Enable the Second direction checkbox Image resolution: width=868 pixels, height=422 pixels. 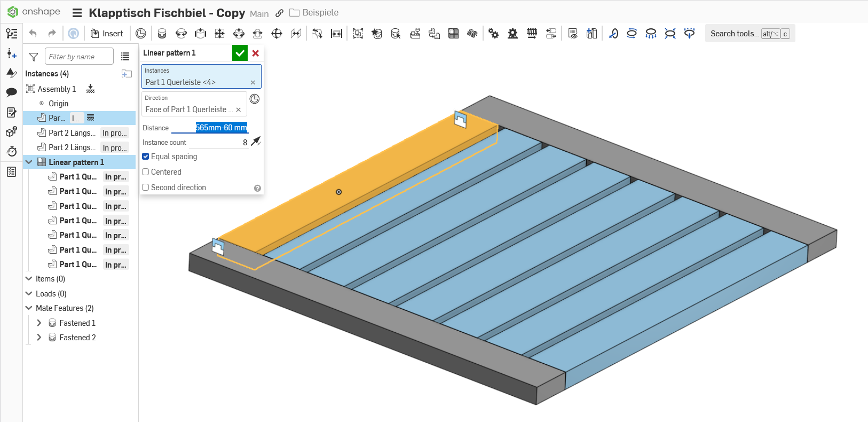tap(146, 187)
